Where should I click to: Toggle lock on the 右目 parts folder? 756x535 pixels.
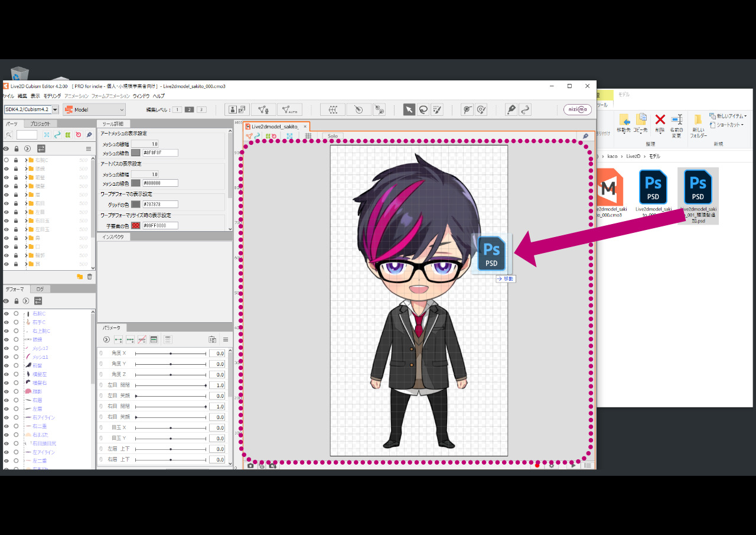(x=16, y=203)
